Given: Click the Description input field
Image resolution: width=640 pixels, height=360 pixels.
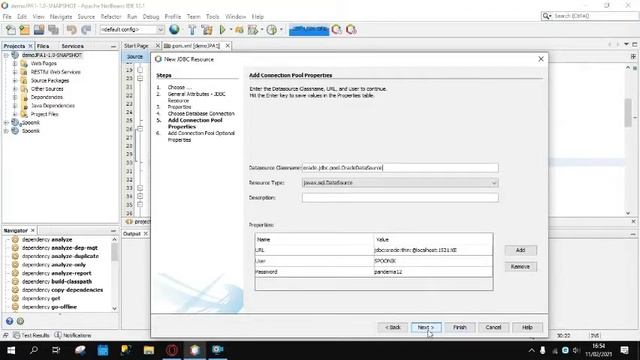Looking at the screenshot, I should click(400, 198).
